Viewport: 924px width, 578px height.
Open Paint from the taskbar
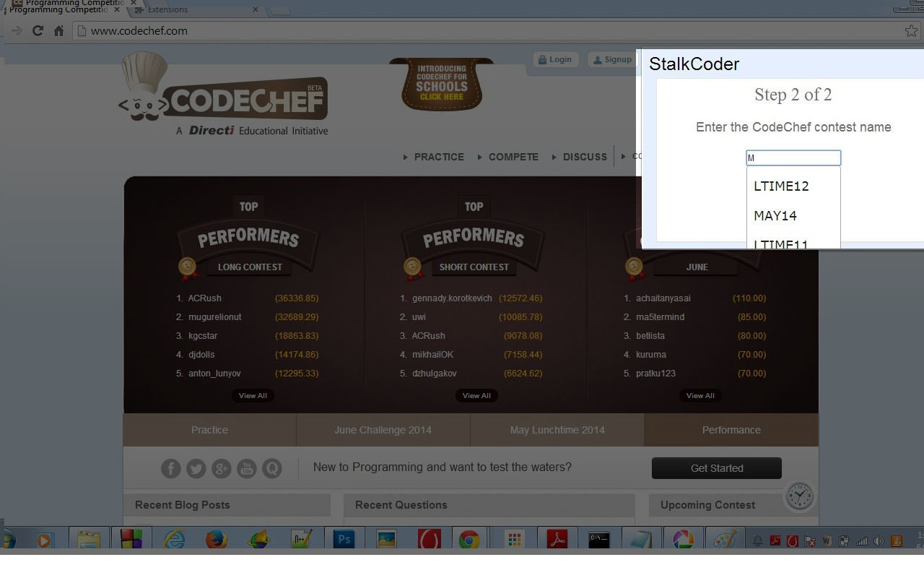(725, 539)
